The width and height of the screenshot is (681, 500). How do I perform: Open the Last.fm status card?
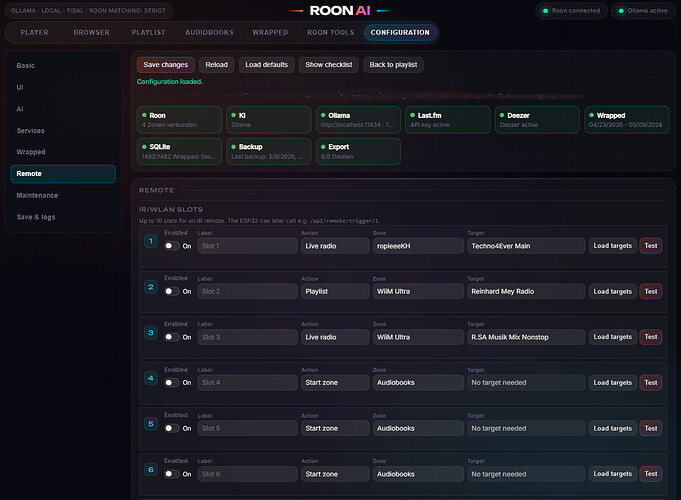coord(448,120)
